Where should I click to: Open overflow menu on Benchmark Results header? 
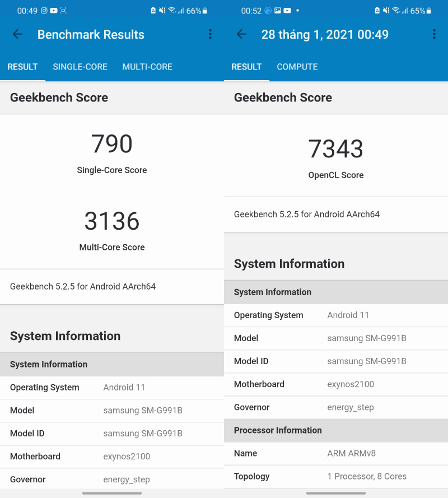pos(210,34)
